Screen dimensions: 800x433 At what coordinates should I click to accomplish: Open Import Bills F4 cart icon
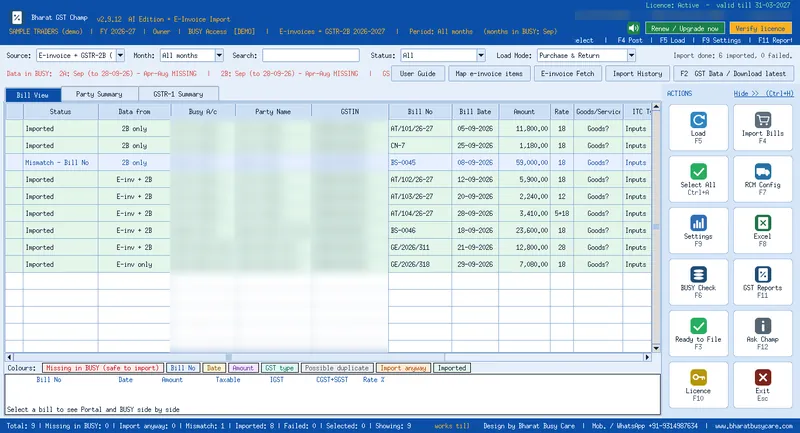click(762, 120)
